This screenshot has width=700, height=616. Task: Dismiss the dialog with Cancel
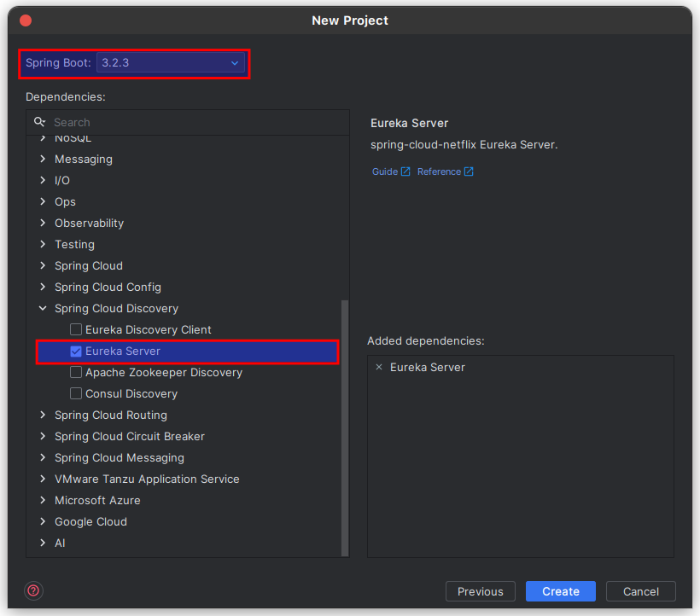tap(640, 591)
